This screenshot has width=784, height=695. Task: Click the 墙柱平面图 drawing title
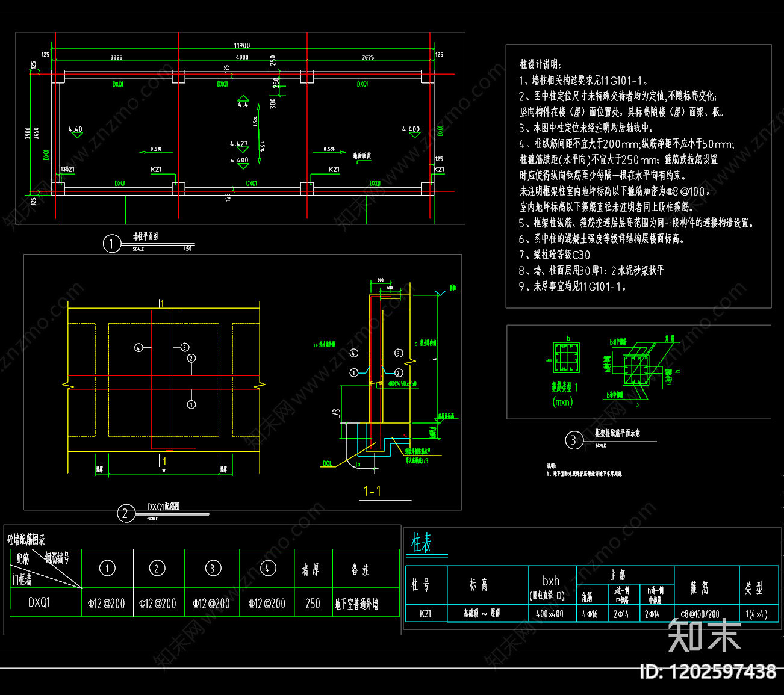[146, 237]
